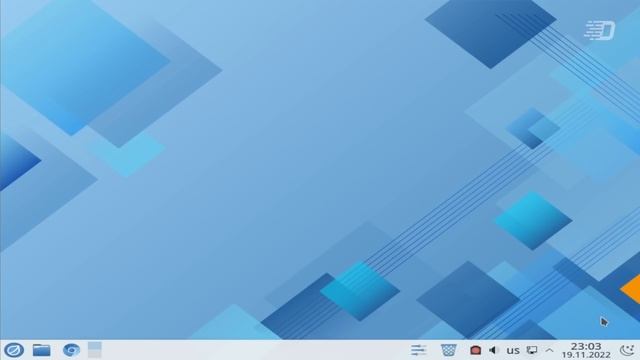Open the trash bin icon
640x360 pixels.
[x=449, y=350]
